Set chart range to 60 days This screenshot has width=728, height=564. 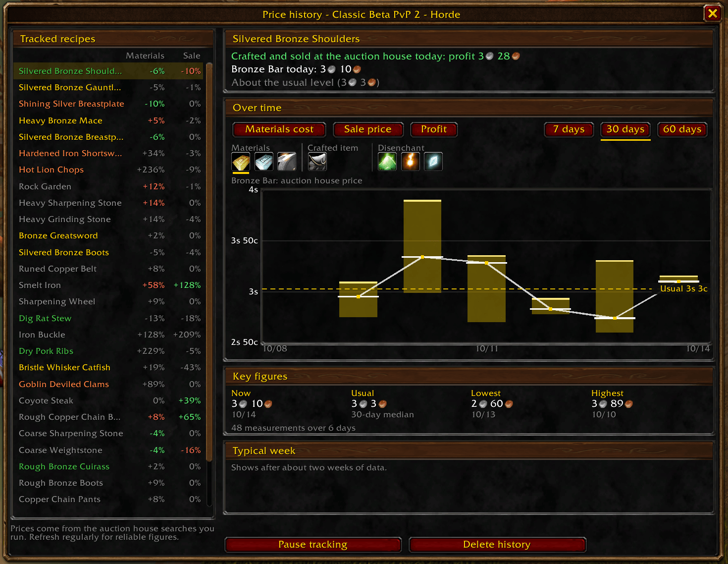(682, 129)
